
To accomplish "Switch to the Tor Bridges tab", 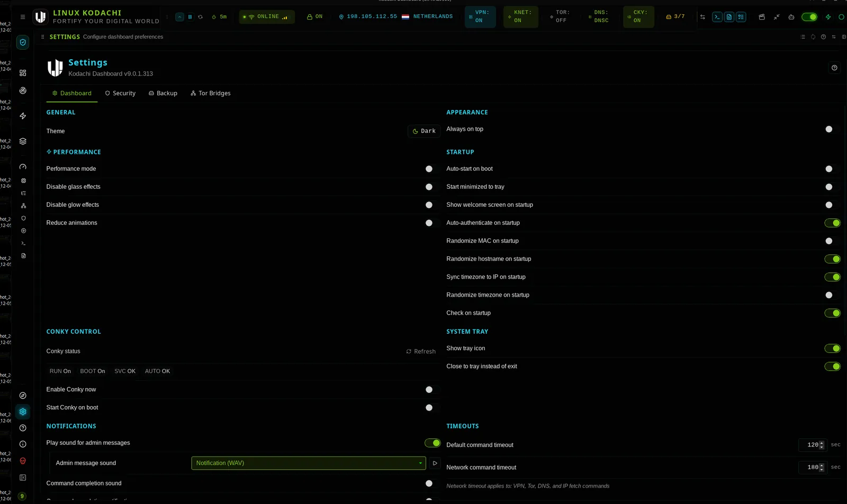I will pos(211,93).
